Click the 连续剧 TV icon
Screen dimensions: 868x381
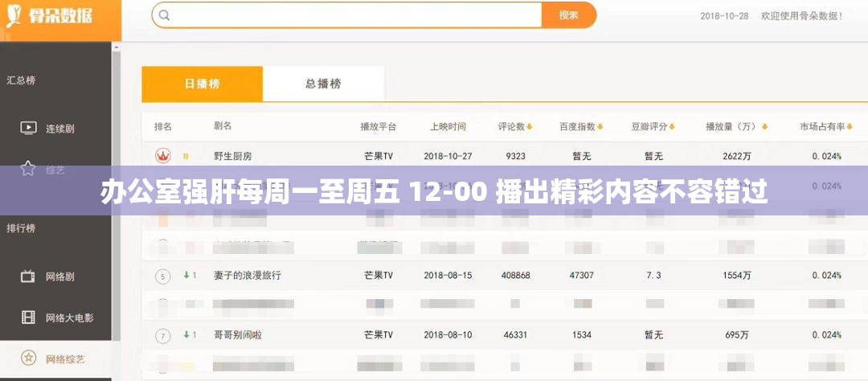pos(28,128)
